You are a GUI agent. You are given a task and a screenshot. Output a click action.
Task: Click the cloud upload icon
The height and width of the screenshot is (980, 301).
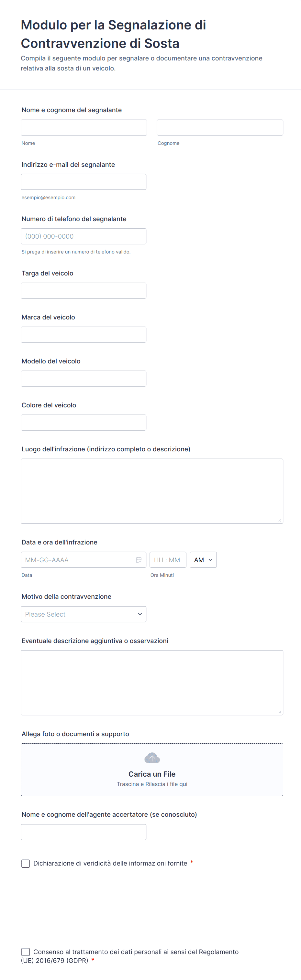click(152, 758)
